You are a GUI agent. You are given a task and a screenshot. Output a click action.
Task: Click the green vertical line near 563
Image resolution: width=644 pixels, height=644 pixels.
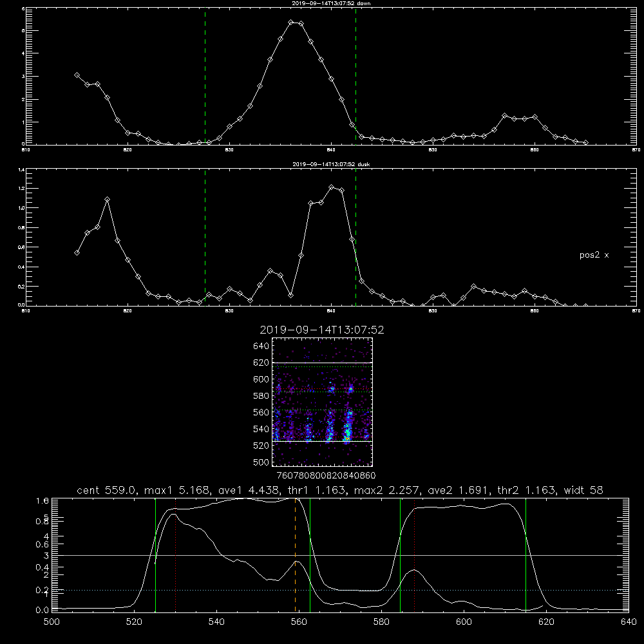click(x=310, y=554)
